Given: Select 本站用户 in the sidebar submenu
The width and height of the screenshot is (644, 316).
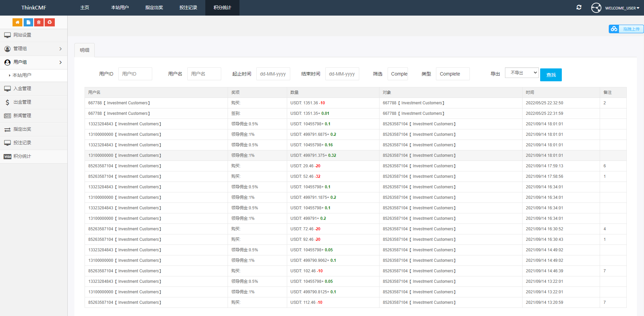Looking at the screenshot, I should 22,75.
